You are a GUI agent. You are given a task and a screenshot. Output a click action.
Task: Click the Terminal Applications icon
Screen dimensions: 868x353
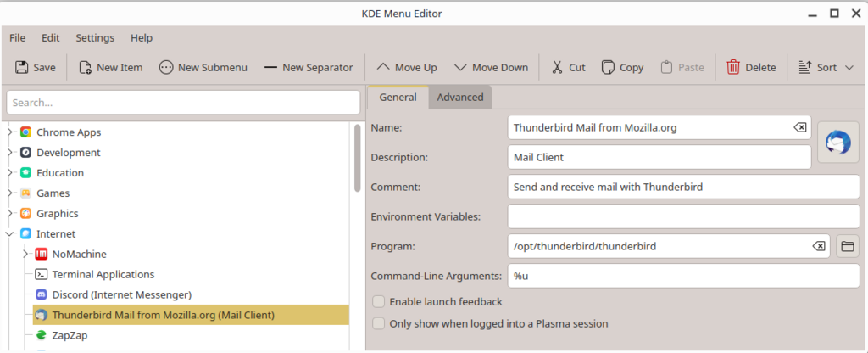click(x=41, y=274)
